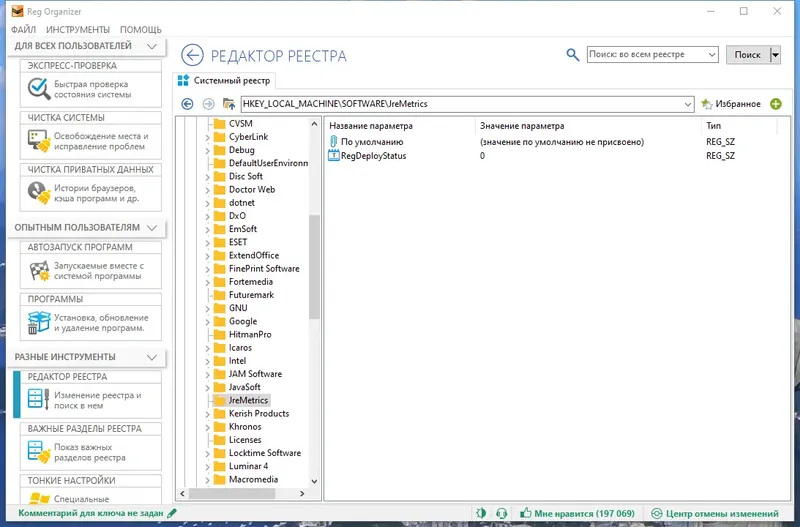Open system cleanup icon
This screenshot has height=527, width=800.
pyautogui.click(x=39, y=141)
